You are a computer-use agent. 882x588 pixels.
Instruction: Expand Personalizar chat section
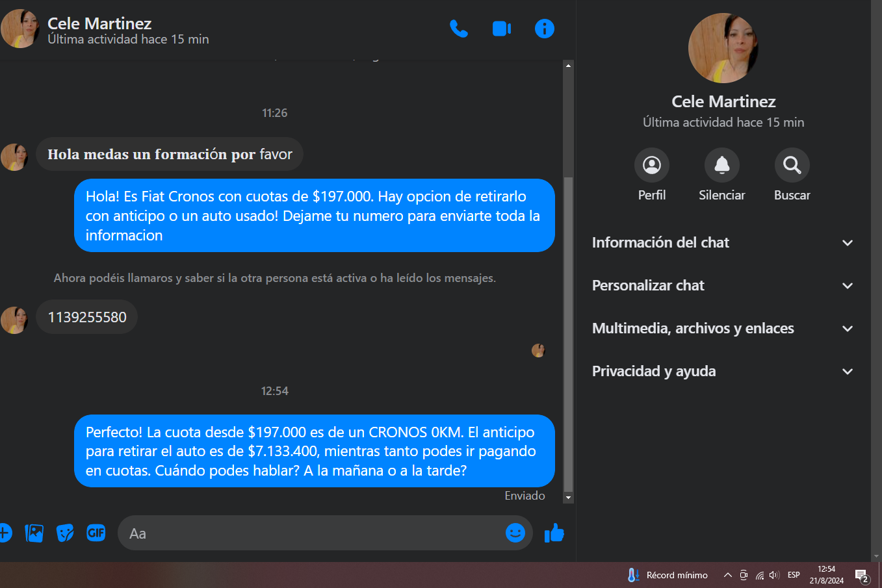pyautogui.click(x=723, y=285)
